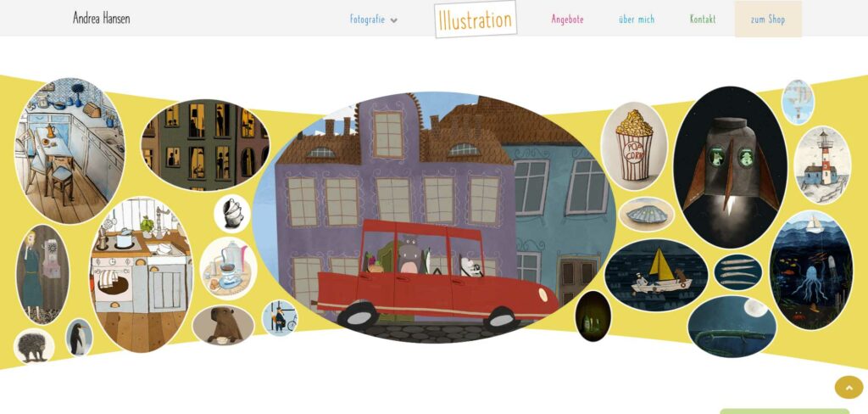Image resolution: width=868 pixels, height=414 pixels.
Task: View the blue kitchen illustration
Action: tap(70, 150)
